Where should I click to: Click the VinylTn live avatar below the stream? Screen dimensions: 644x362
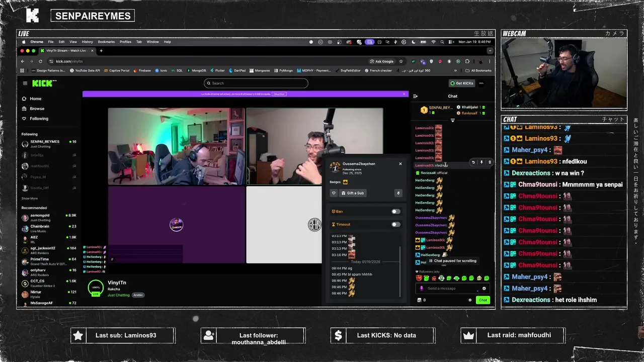(x=96, y=288)
